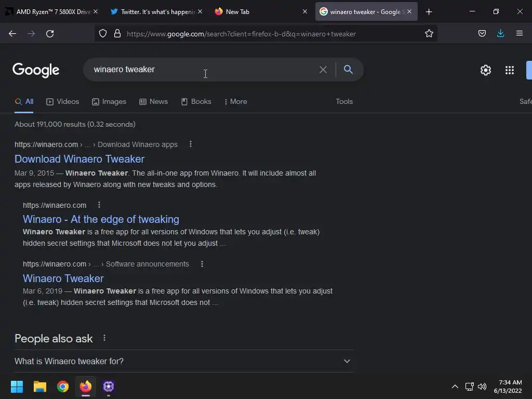Click the forward navigation arrow

pyautogui.click(x=31, y=34)
